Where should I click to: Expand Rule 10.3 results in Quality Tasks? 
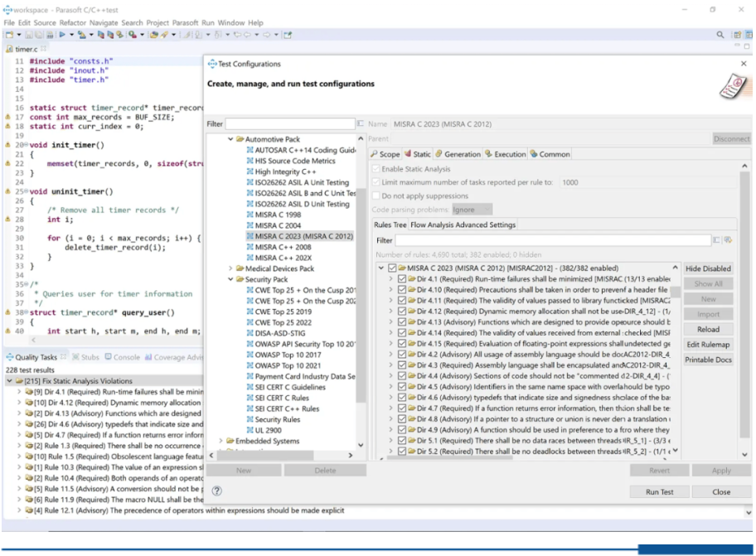(x=19, y=467)
